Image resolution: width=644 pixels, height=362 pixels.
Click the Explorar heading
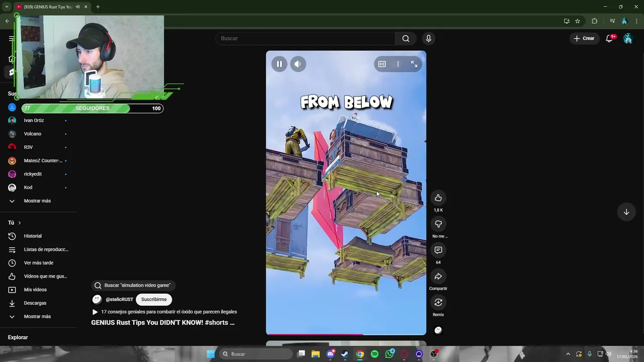point(18,337)
